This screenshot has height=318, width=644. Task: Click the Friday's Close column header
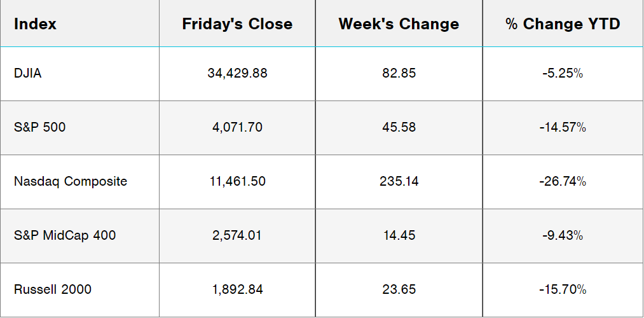coord(237,24)
